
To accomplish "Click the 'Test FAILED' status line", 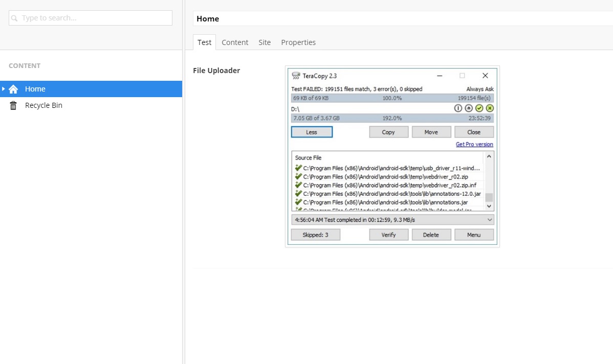I will coord(357,89).
